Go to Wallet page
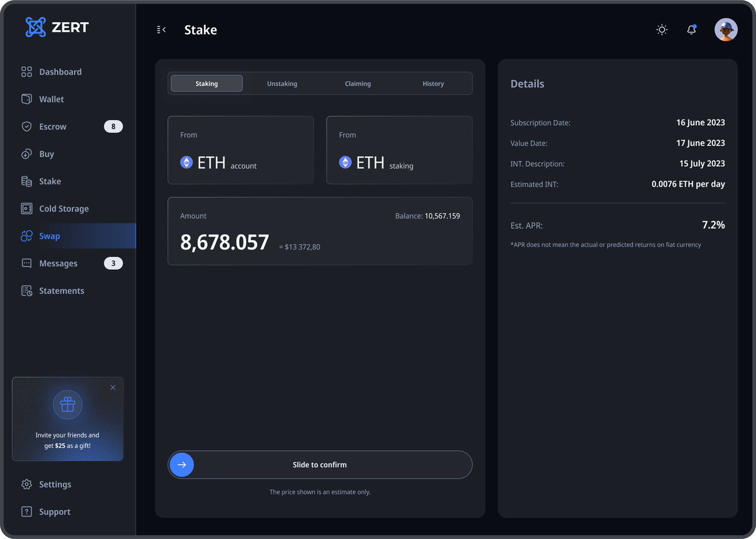The height and width of the screenshot is (539, 756). click(51, 99)
